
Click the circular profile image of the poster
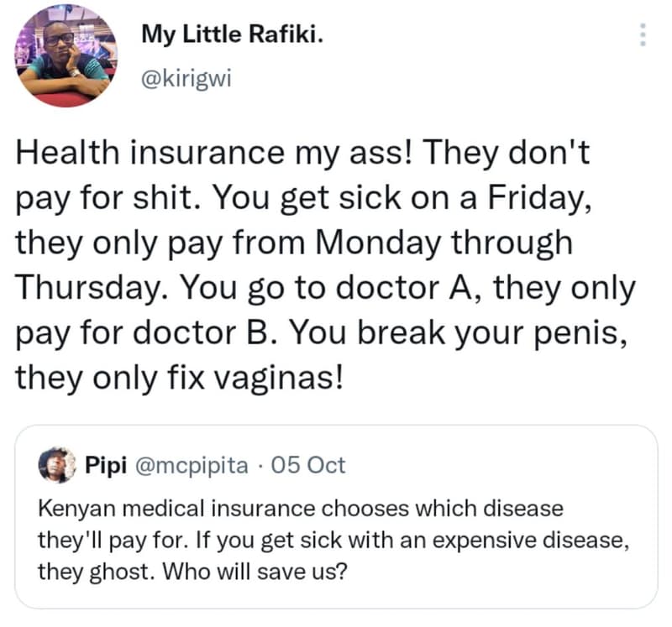point(66,55)
